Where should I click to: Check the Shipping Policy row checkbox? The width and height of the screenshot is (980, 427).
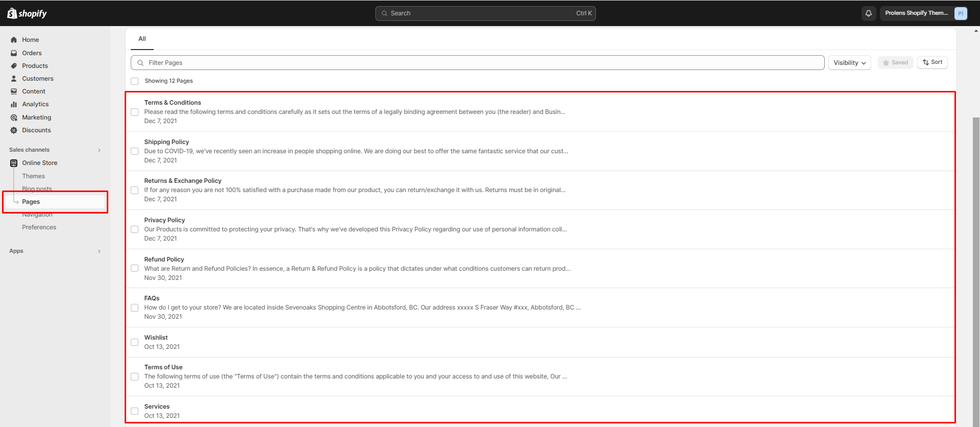tap(135, 151)
